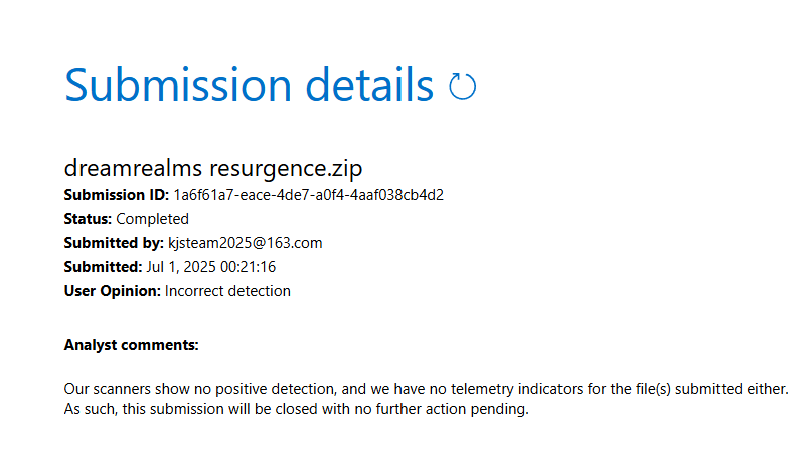Viewport: 800px width, 450px height.
Task: Click the 'Submitted by:' label
Action: pyautogui.click(x=113, y=243)
